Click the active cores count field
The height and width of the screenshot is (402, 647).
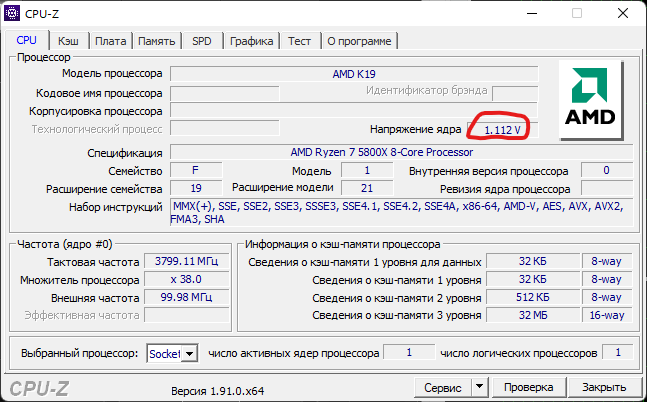point(409,352)
